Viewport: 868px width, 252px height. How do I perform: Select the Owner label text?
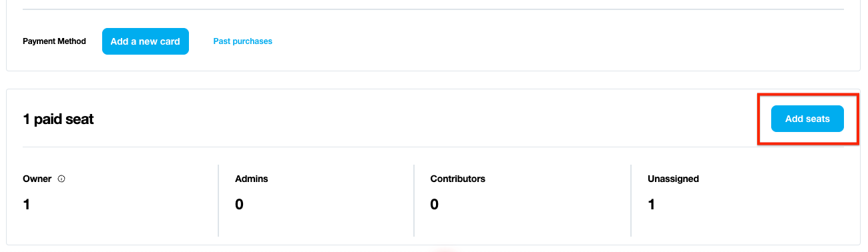point(37,179)
